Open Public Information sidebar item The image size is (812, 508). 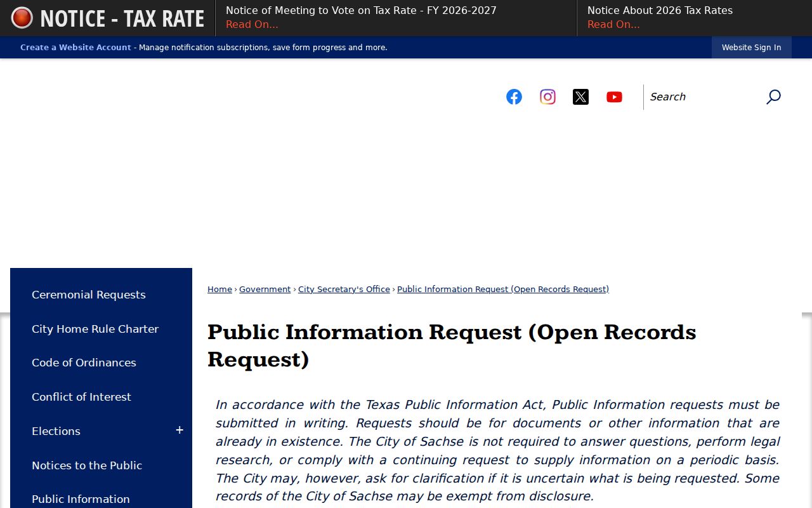[81, 499]
